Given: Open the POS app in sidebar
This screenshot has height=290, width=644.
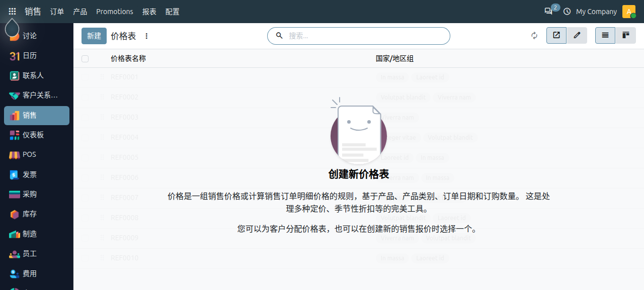Looking at the screenshot, I should tap(37, 155).
